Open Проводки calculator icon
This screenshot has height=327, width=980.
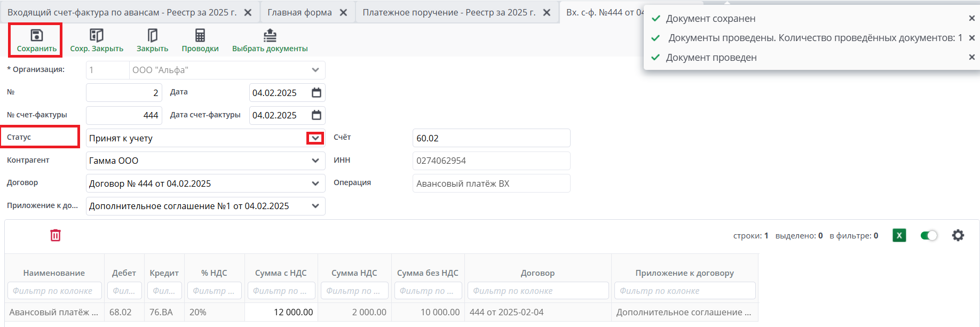point(200,36)
